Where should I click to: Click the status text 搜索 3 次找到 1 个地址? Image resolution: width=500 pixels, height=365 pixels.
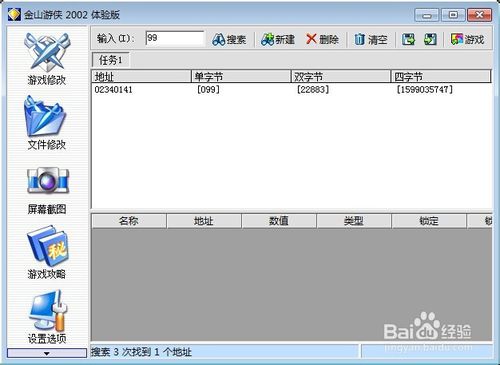click(141, 352)
